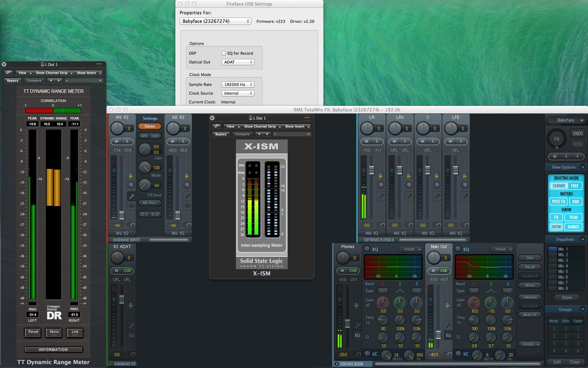588x368 pixels.
Task: Click the Talkback button
Action: pyautogui.click(x=530, y=297)
